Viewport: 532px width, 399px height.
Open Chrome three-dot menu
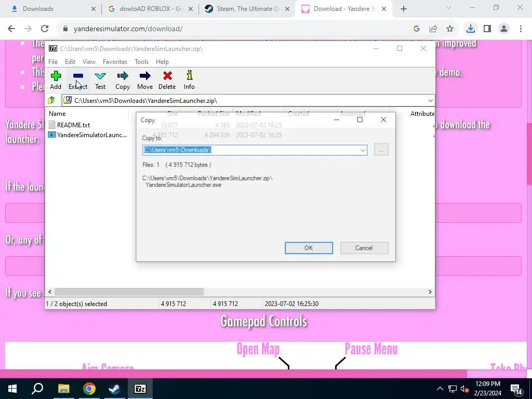click(521, 29)
